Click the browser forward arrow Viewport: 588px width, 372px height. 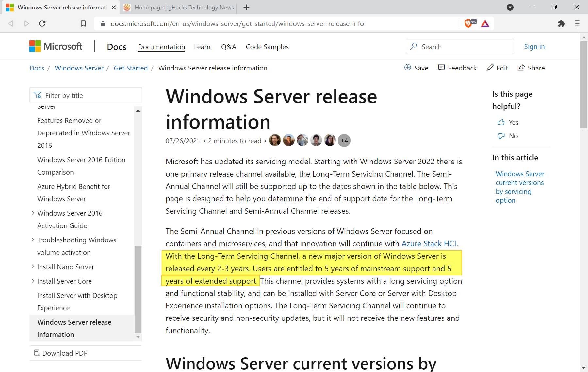click(x=26, y=23)
